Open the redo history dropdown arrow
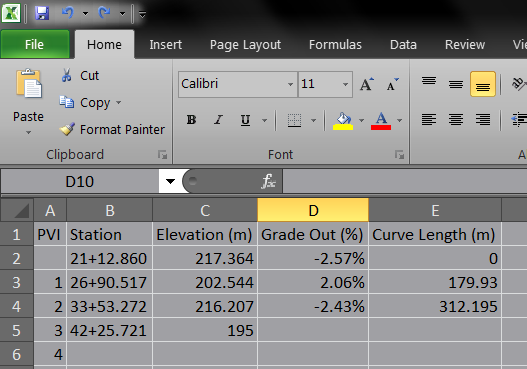The height and width of the screenshot is (369, 527). pos(122,14)
